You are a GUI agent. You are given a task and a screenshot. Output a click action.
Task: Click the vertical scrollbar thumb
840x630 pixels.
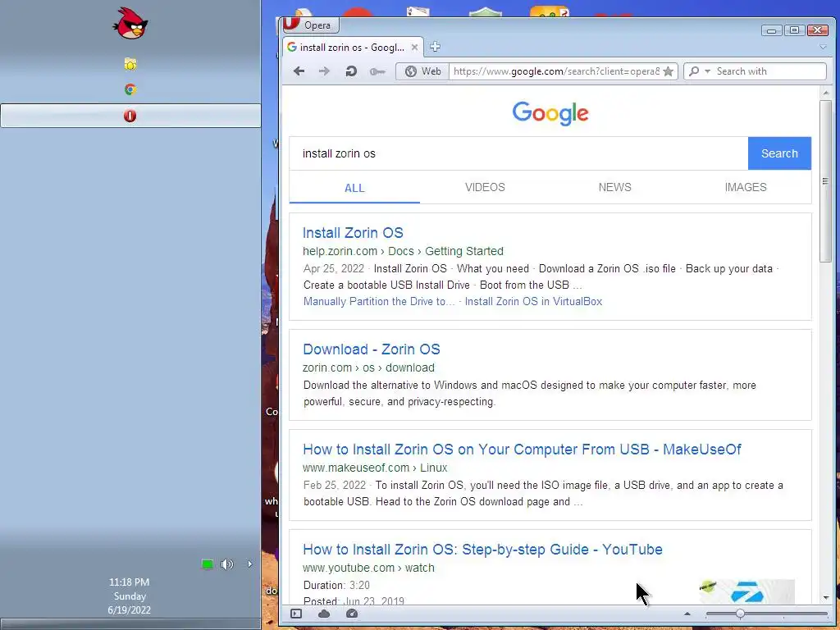click(825, 181)
